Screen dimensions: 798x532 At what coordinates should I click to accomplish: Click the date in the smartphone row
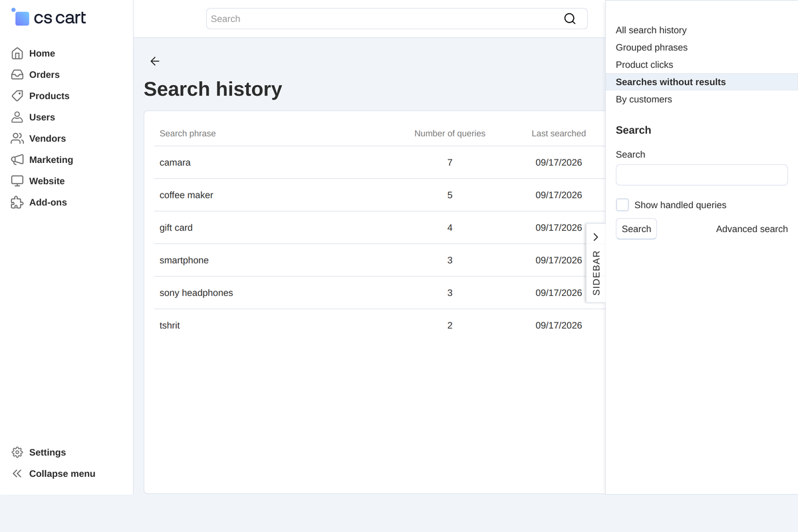[x=559, y=260]
